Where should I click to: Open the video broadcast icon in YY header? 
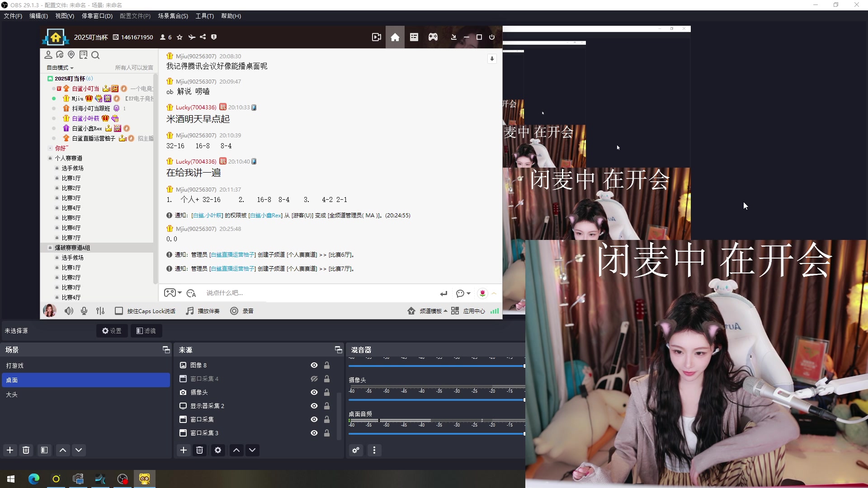tap(376, 37)
